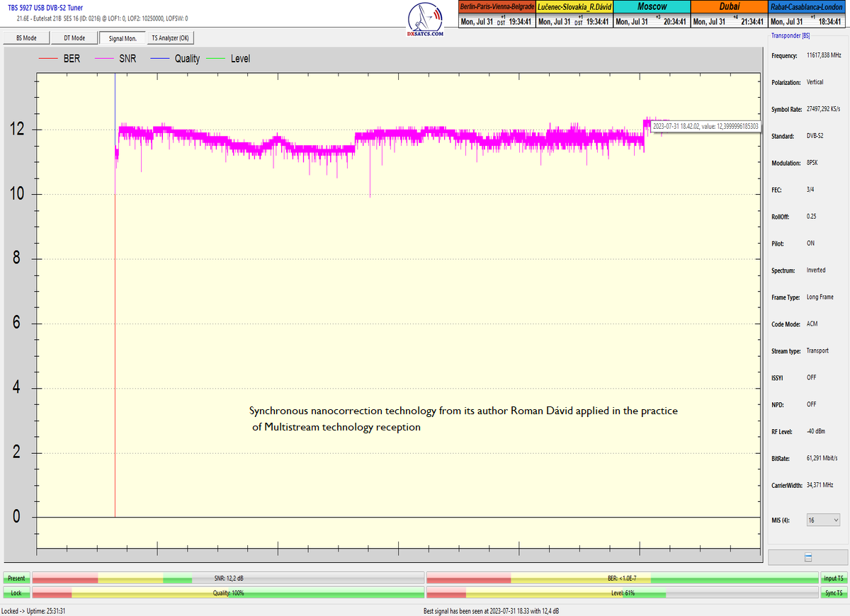Click the SNR 12,2 dB meter bar
The image size is (850, 616).
[228, 578]
